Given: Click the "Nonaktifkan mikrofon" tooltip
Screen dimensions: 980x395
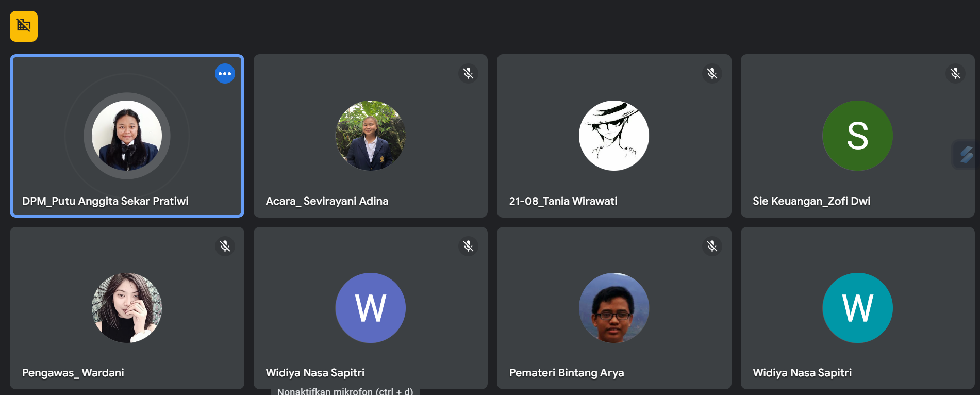Looking at the screenshot, I should [345, 391].
